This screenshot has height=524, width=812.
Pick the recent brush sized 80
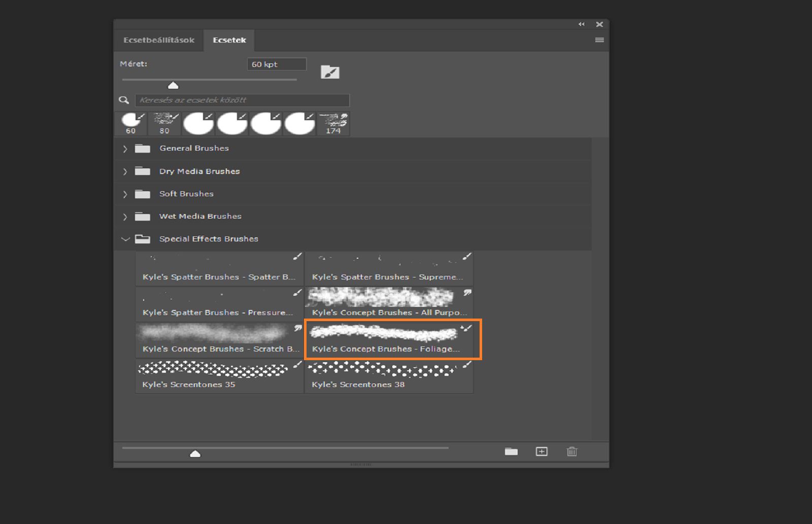pyautogui.click(x=165, y=123)
